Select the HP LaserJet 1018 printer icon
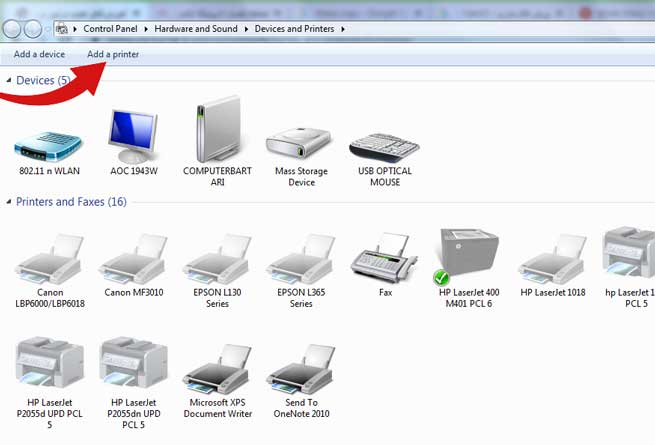This screenshot has height=445, width=655. 553,259
